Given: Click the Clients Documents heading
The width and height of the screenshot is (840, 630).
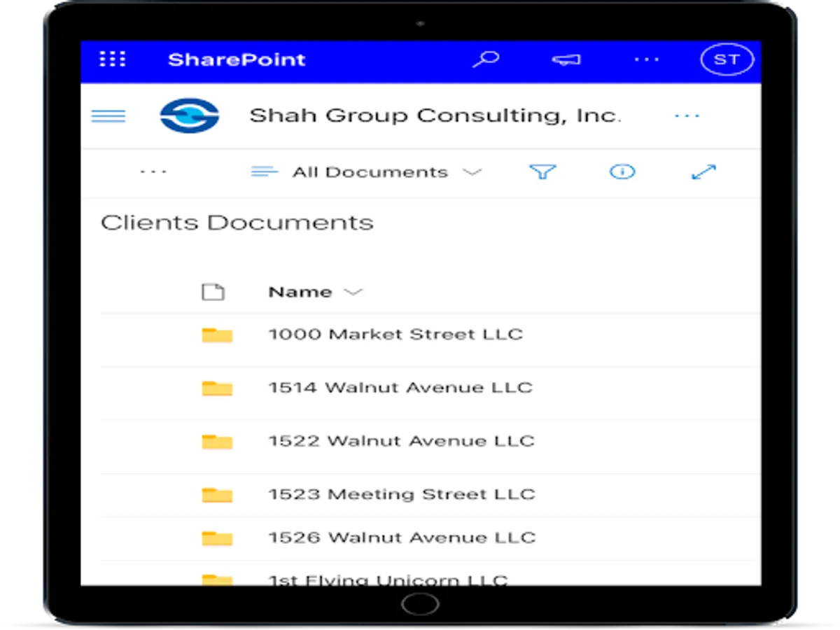Looking at the screenshot, I should pyautogui.click(x=237, y=223).
